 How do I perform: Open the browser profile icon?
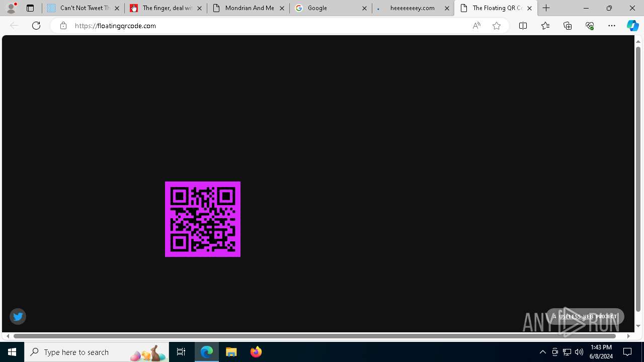[11, 8]
